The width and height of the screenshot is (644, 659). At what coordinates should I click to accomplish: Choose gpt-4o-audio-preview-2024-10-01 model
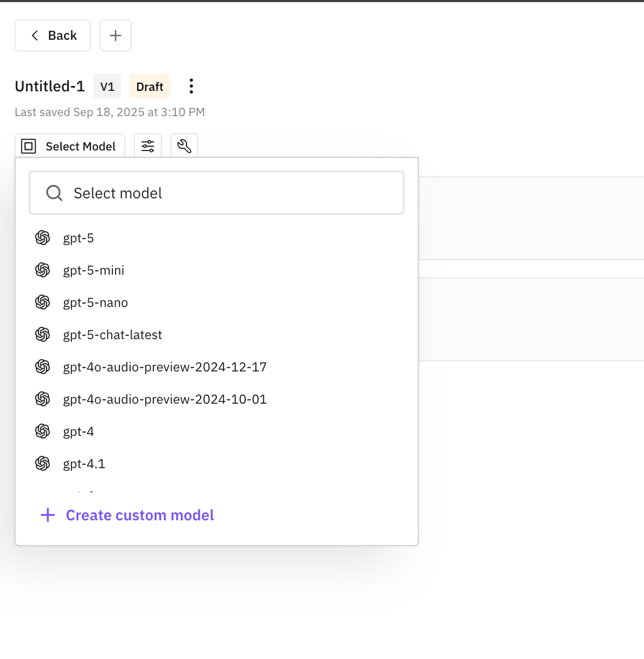point(164,399)
